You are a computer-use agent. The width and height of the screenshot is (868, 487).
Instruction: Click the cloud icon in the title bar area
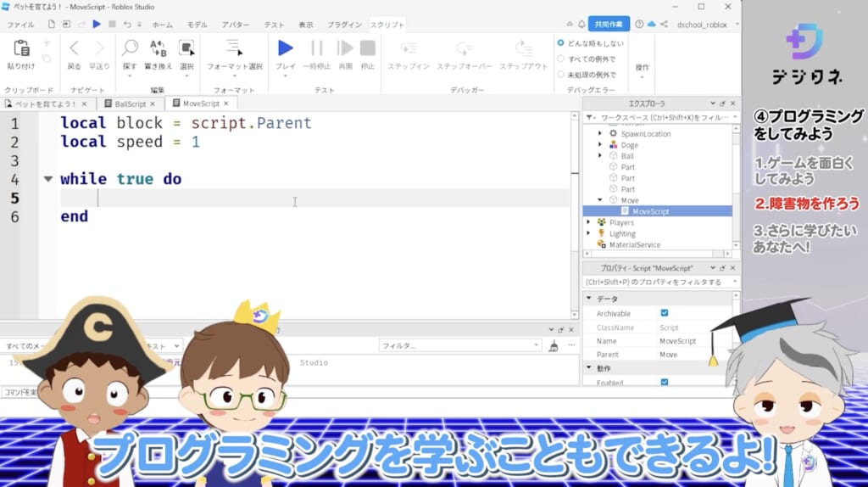click(x=652, y=25)
